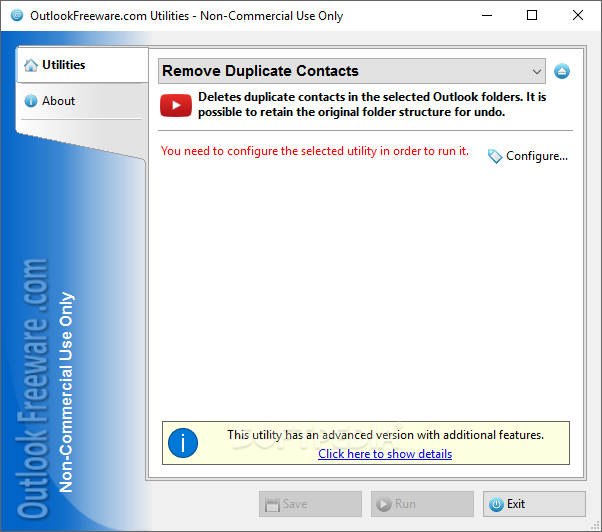Screen dimensions: 602x532
Task: Play the YouTube video tutorial icon
Action: 176,105
